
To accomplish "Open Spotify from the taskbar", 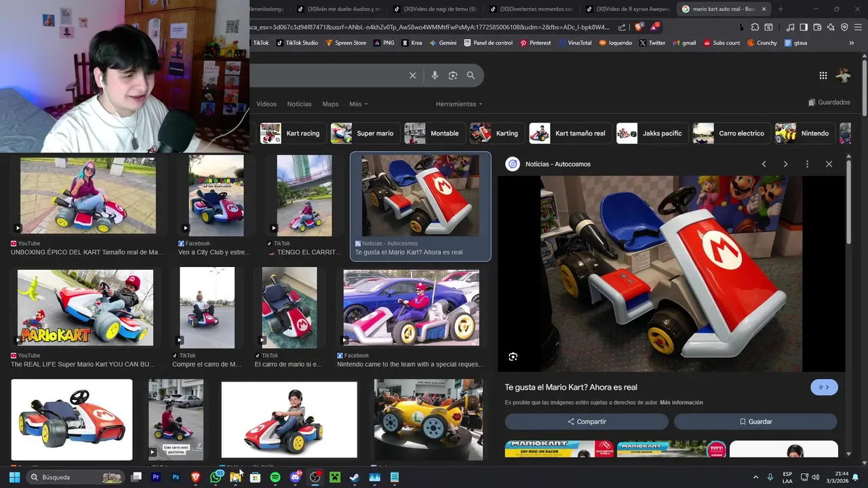I will point(275,477).
